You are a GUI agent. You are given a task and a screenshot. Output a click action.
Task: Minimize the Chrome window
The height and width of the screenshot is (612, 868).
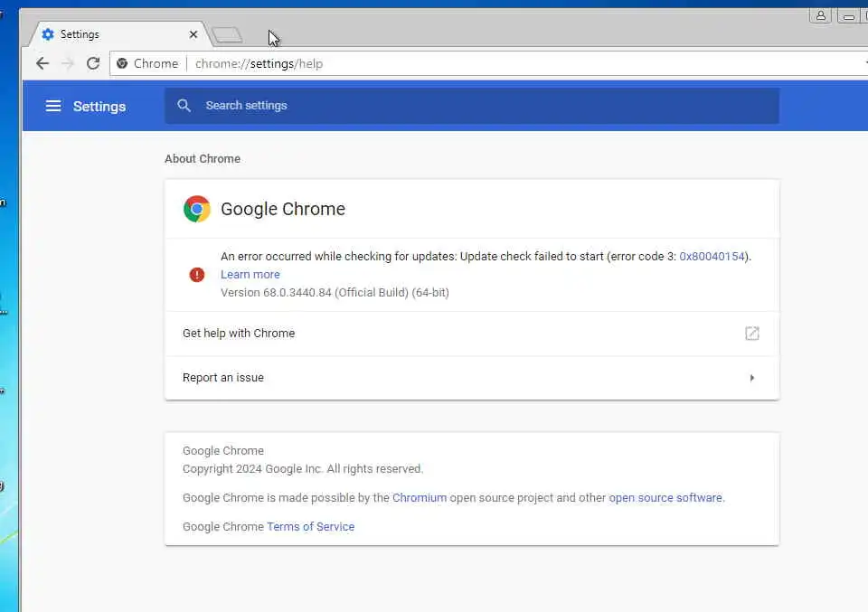tap(848, 16)
